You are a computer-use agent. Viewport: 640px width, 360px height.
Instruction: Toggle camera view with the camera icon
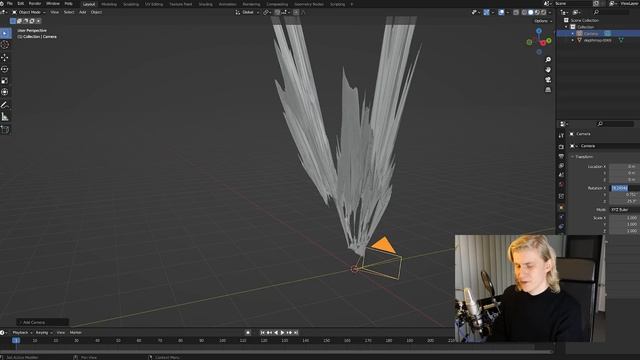[x=548, y=80]
